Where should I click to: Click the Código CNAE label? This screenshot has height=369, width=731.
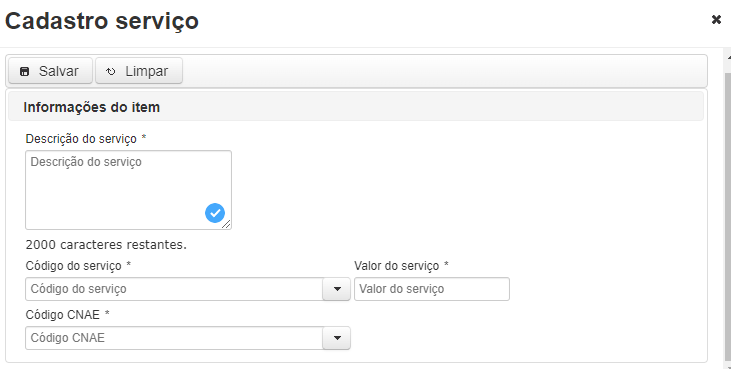click(x=62, y=314)
